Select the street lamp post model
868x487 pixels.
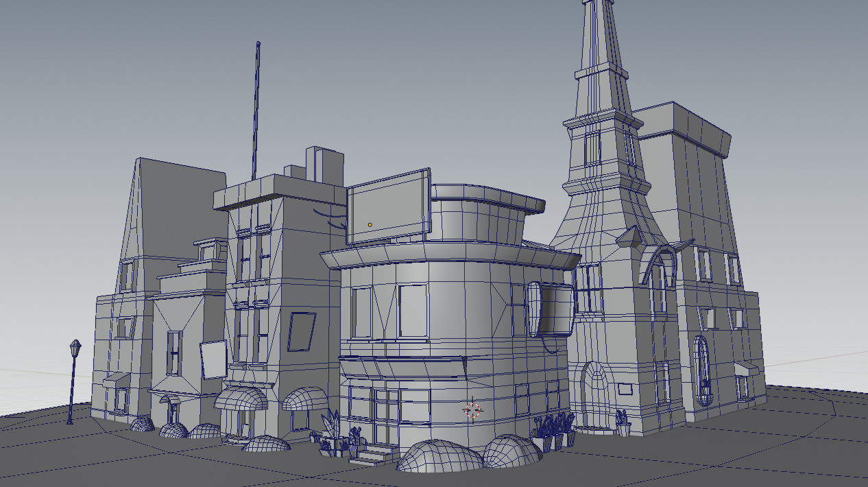click(73, 381)
